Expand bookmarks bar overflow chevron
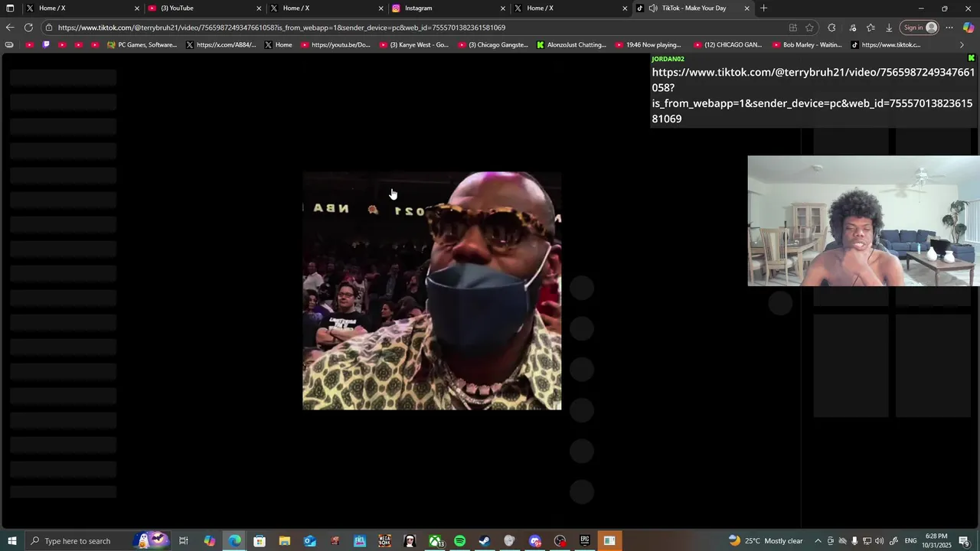Viewport: 980px width, 551px height. point(962,44)
